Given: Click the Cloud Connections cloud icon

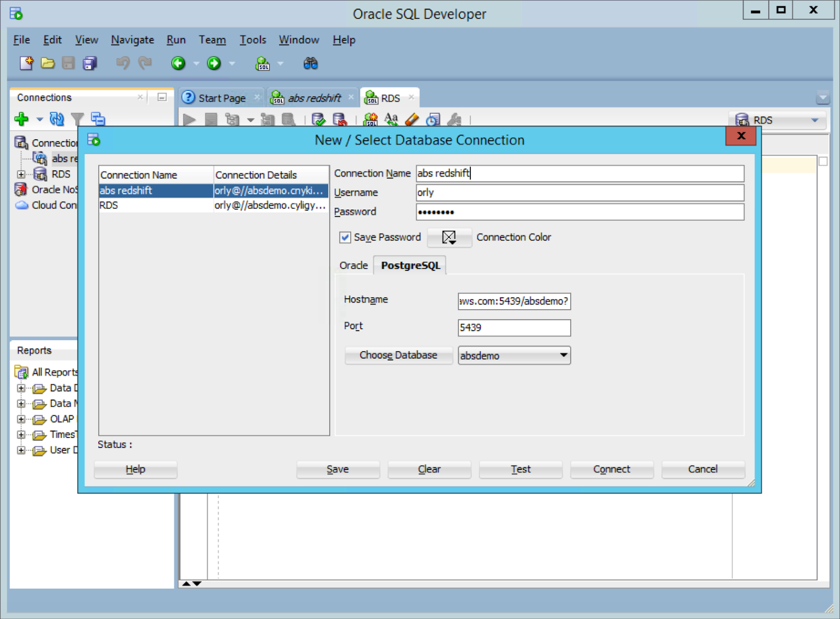Looking at the screenshot, I should [x=22, y=205].
